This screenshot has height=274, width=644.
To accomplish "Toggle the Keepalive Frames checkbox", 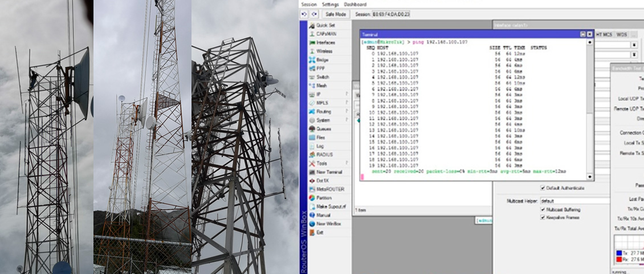I will point(542,217).
